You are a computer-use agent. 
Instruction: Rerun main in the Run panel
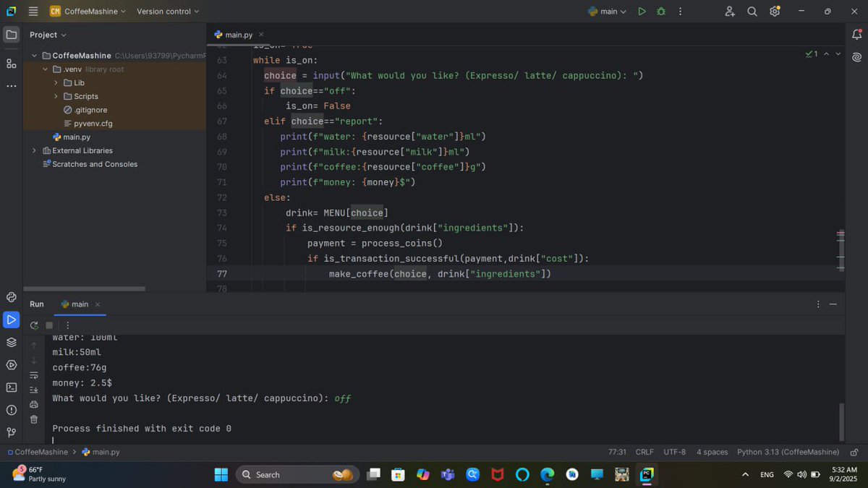point(34,325)
